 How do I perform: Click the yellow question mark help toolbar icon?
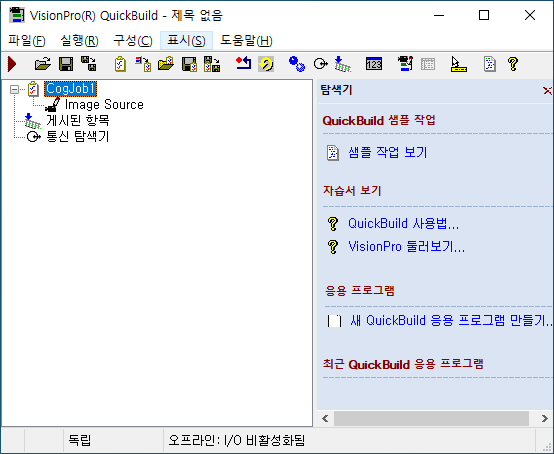513,64
